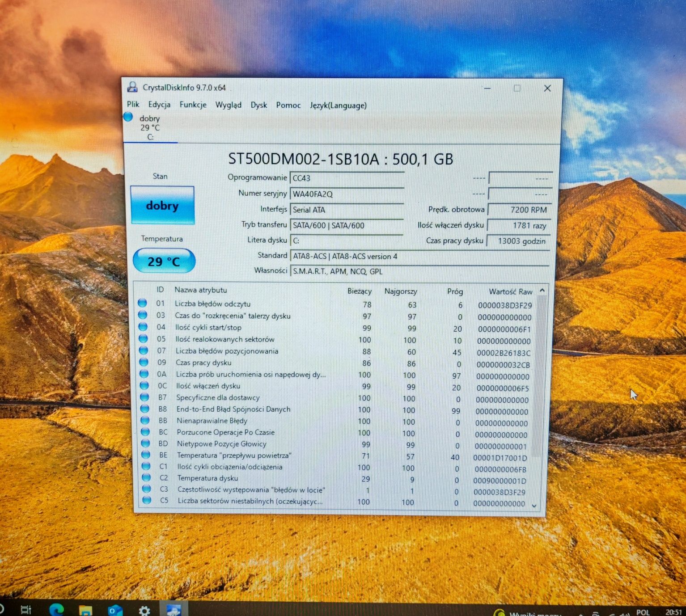The height and width of the screenshot is (616, 686).
Task: Click raw value 00002B26183C
Action: coord(504,353)
